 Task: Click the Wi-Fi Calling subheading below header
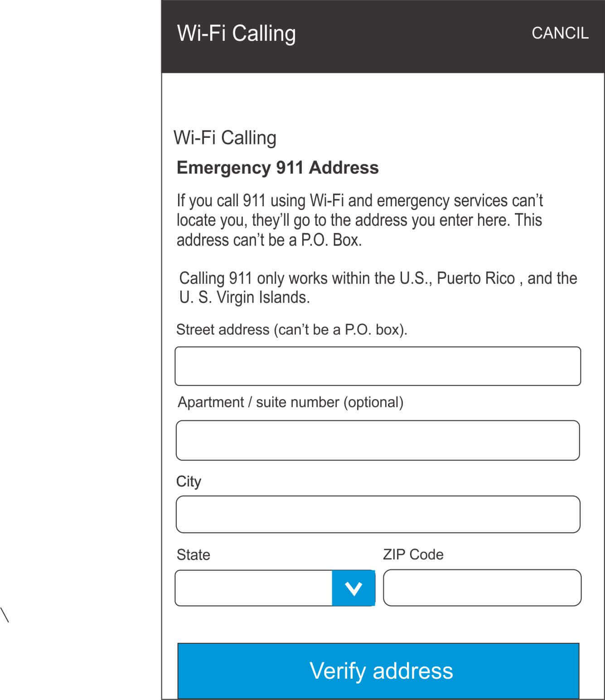(x=225, y=138)
